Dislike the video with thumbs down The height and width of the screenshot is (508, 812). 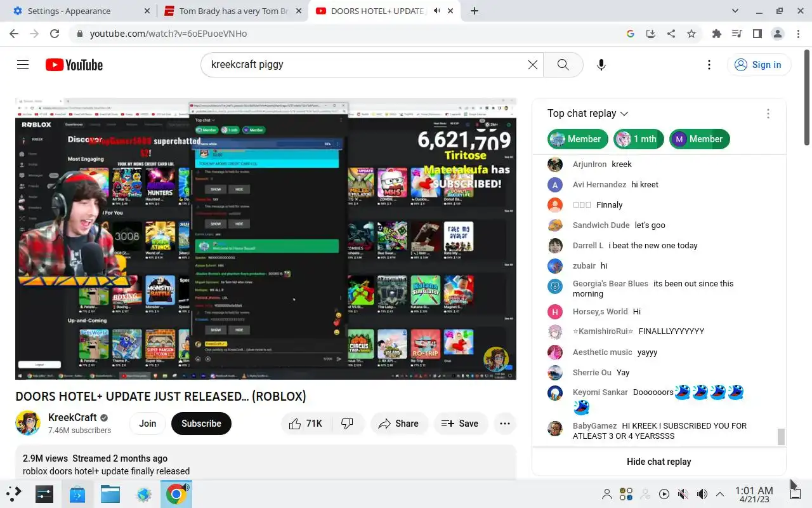(348, 424)
